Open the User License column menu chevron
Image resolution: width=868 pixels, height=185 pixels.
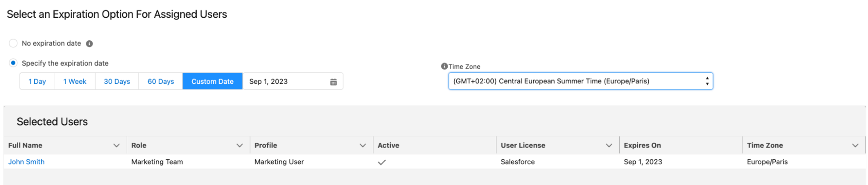click(609, 145)
